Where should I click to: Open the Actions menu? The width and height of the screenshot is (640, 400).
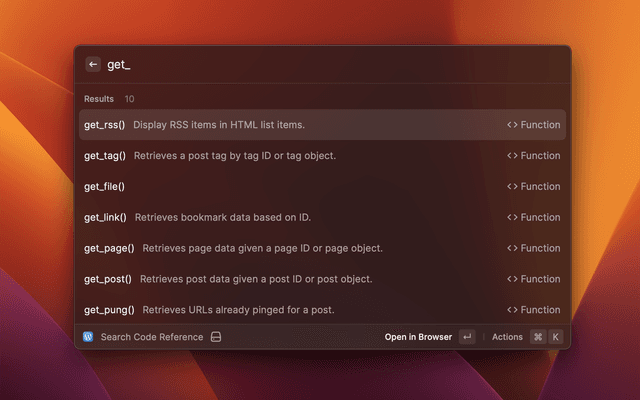507,337
